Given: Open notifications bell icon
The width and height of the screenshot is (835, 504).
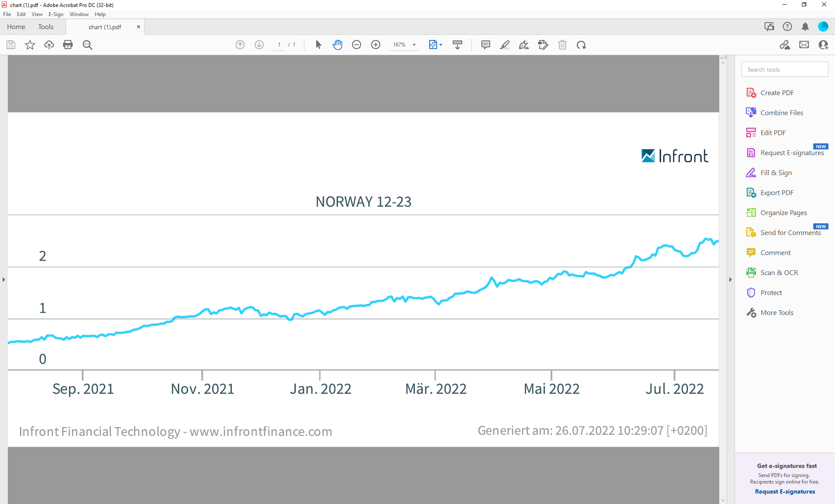Looking at the screenshot, I should click(805, 27).
